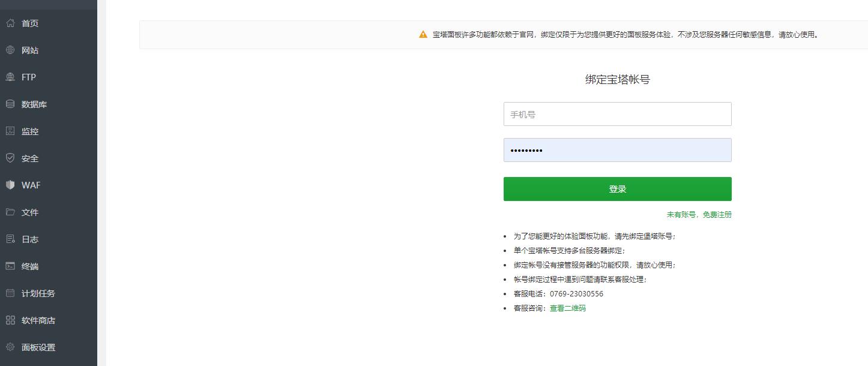Click the 为了您能更好的体验面板功能 line

click(x=594, y=236)
